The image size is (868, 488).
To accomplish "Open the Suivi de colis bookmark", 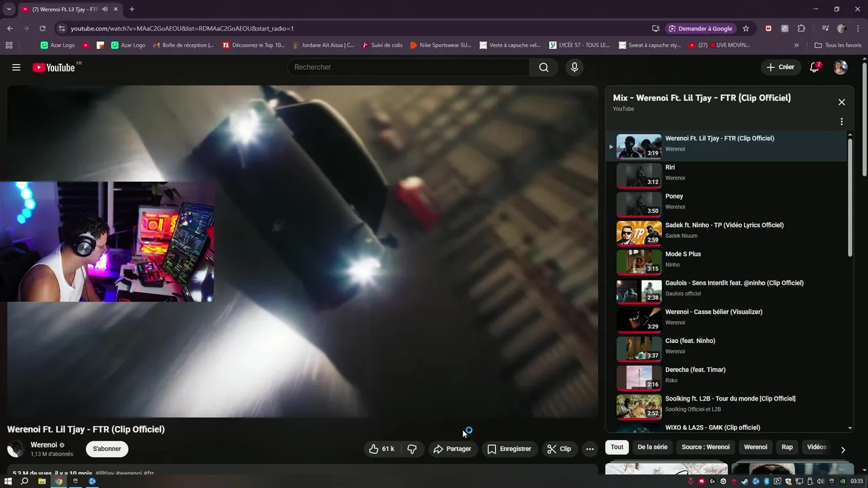I will [x=382, y=45].
